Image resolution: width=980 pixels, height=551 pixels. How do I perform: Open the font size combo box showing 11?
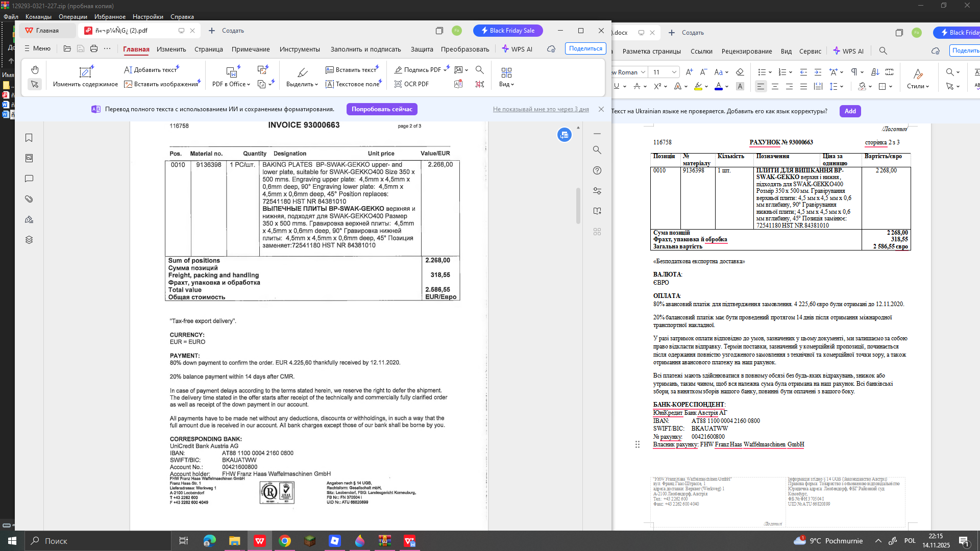(x=665, y=72)
